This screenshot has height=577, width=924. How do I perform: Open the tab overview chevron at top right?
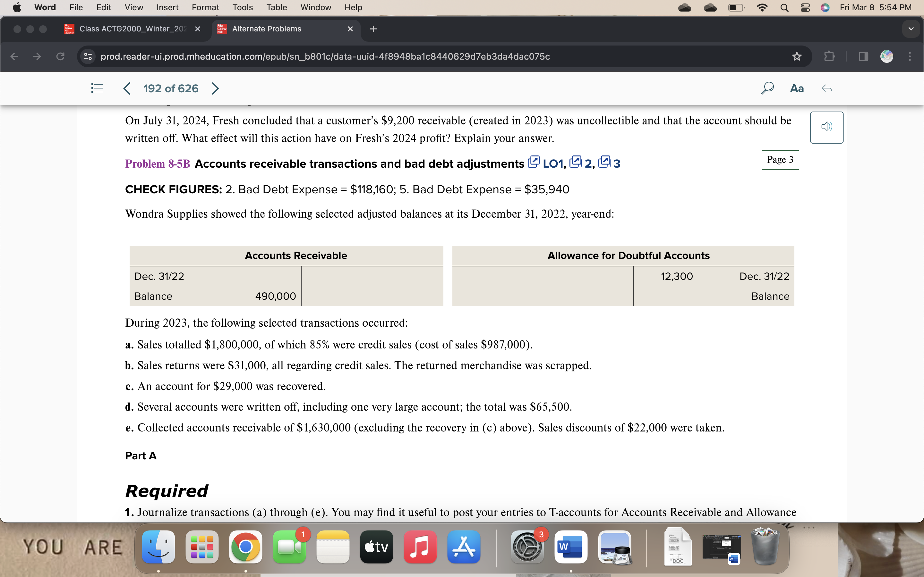point(911,29)
